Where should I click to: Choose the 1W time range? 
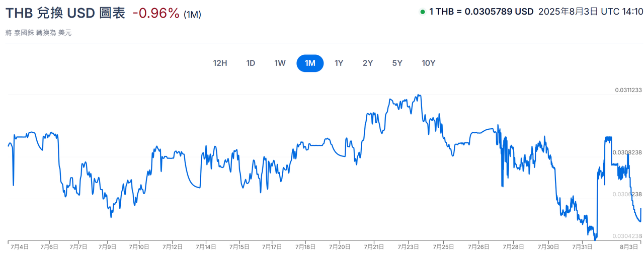(x=280, y=63)
